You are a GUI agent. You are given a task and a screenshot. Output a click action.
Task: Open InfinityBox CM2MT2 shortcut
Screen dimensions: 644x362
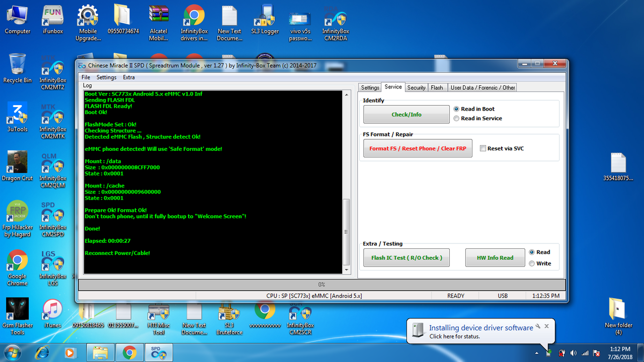pyautogui.click(x=52, y=73)
